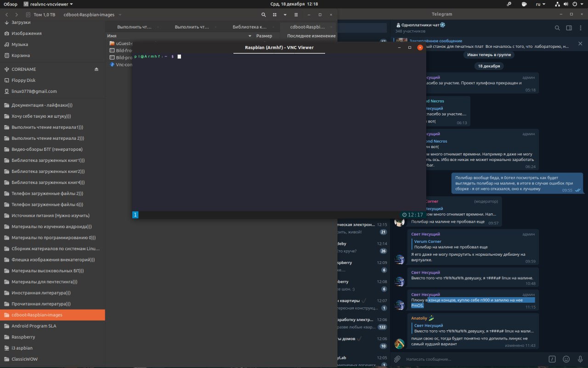
Task: Open the ru keyboard layout menu
Action: [x=540, y=4]
